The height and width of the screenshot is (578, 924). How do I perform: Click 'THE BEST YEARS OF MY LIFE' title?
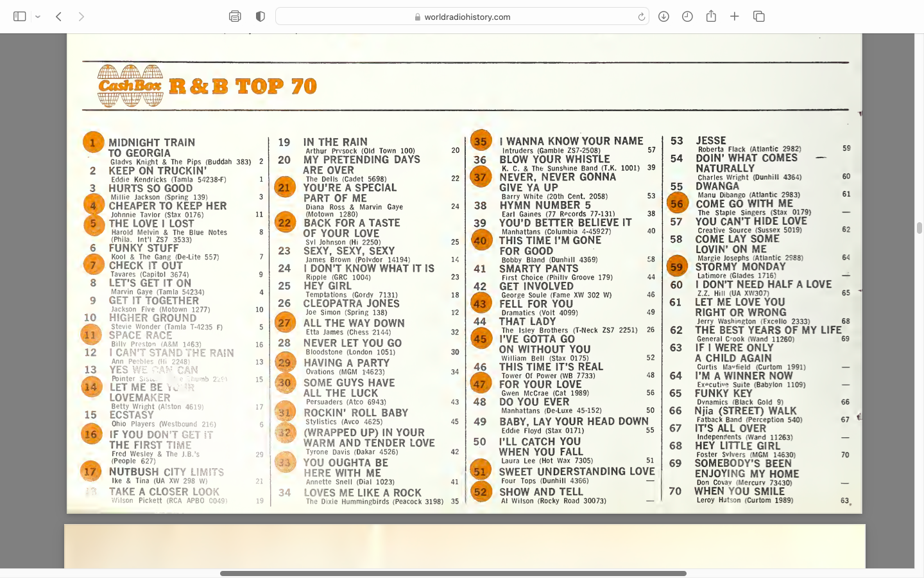coord(768,330)
